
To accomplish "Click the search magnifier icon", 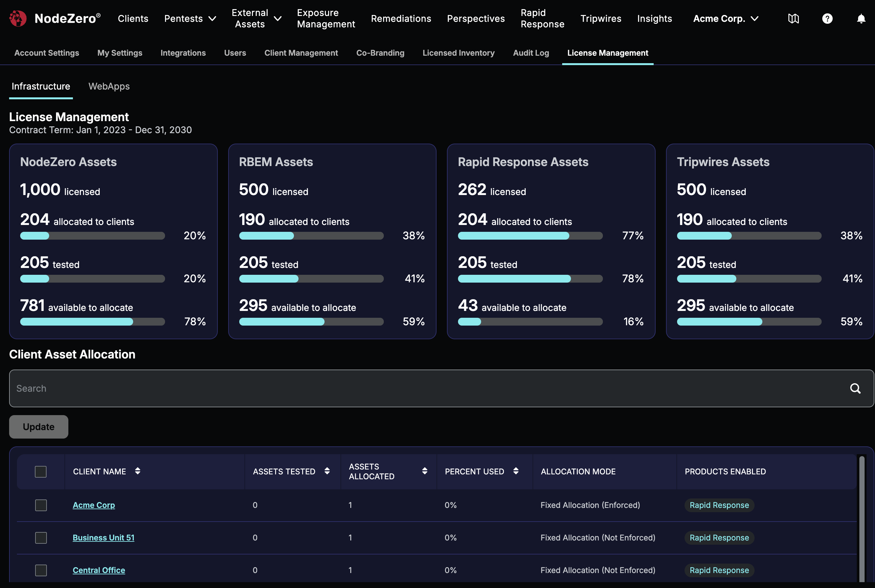I will [855, 388].
